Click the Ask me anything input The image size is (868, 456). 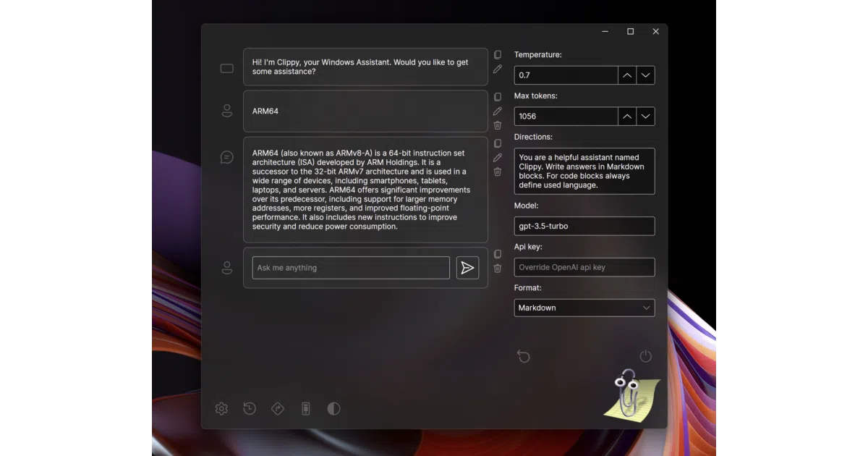coord(351,268)
